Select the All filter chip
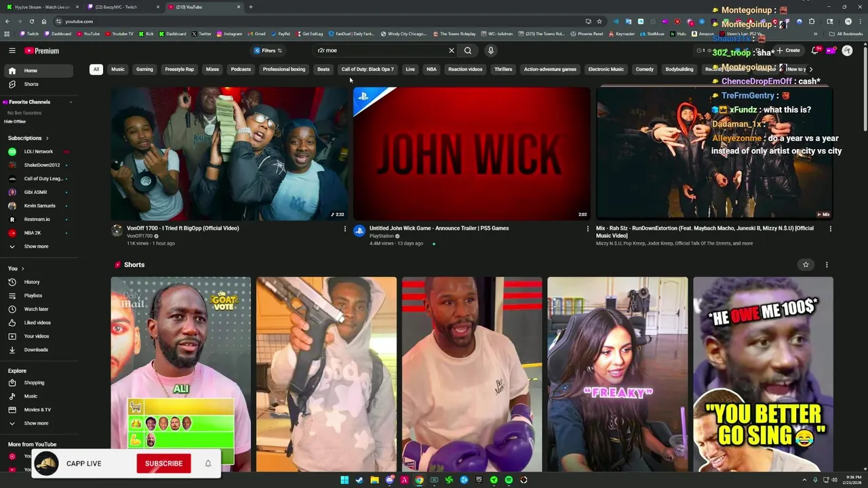 tap(96, 69)
